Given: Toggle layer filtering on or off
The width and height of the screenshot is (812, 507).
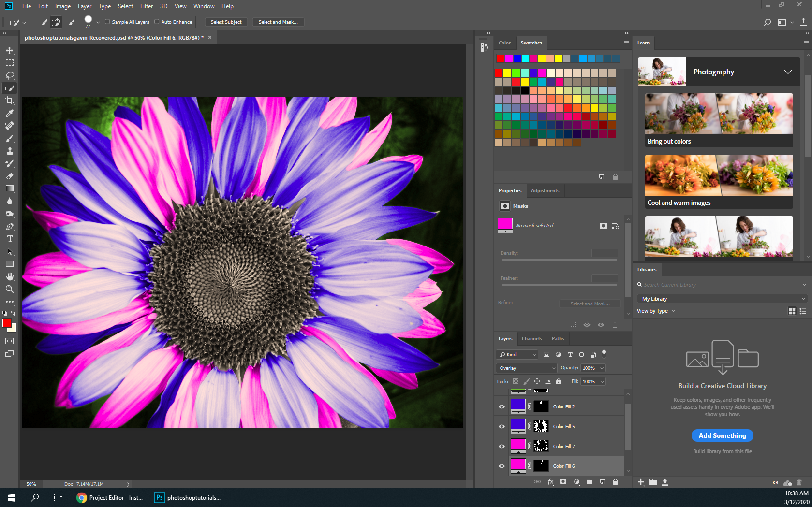Looking at the screenshot, I should [x=604, y=354].
